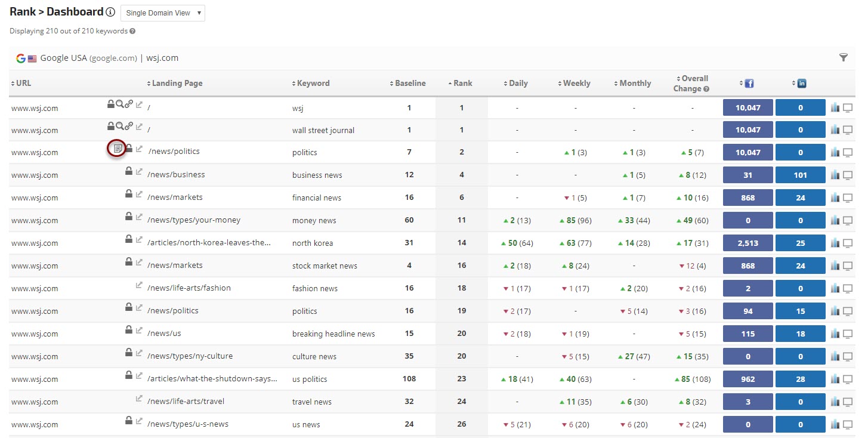Open external link icon in the fashion news row

[x=139, y=285]
